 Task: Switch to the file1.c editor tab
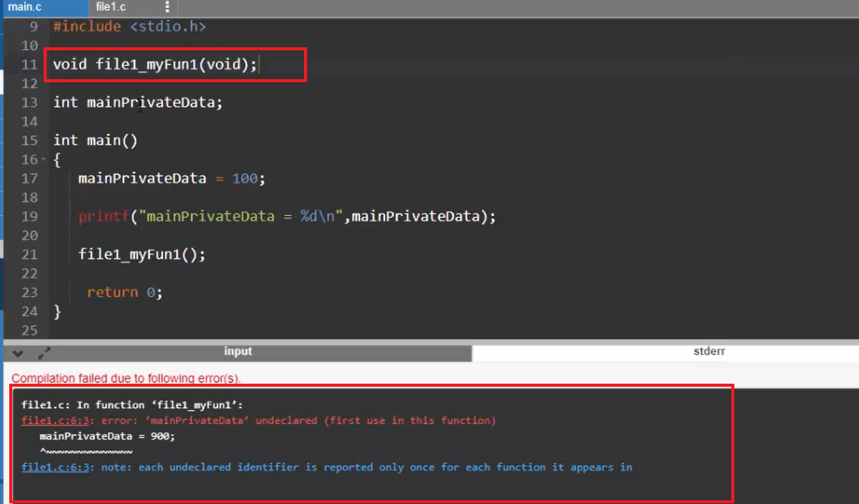pyautogui.click(x=111, y=7)
